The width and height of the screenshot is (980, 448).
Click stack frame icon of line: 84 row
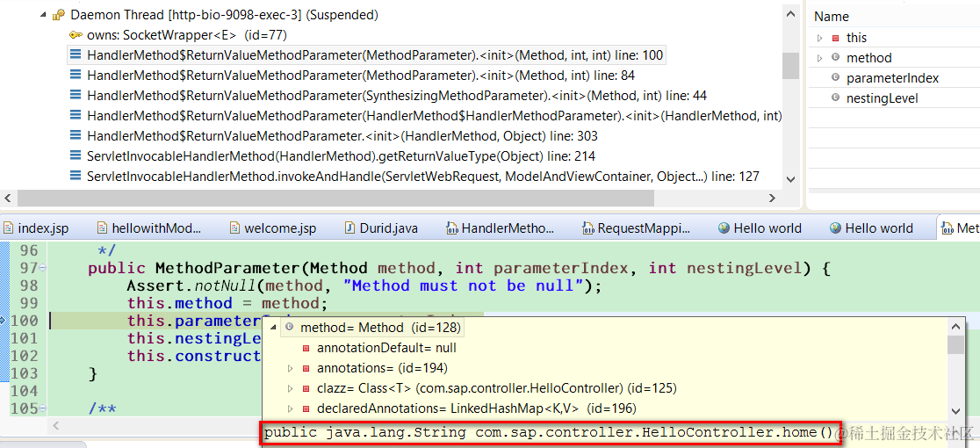(x=76, y=76)
